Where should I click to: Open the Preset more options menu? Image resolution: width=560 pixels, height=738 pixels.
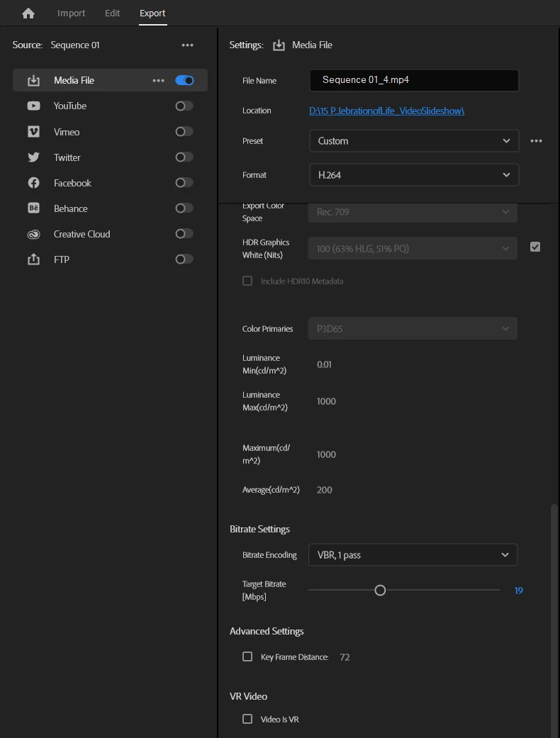point(536,141)
